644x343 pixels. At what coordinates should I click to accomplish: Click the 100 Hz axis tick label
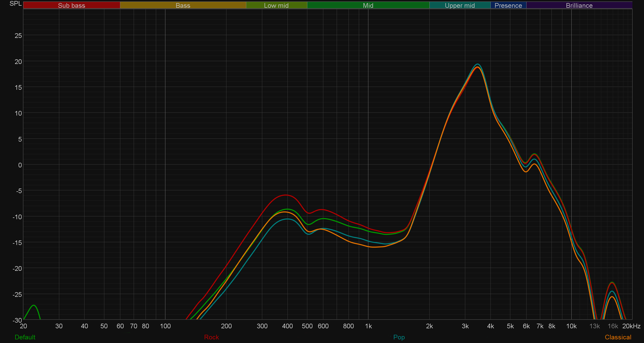[165, 326]
